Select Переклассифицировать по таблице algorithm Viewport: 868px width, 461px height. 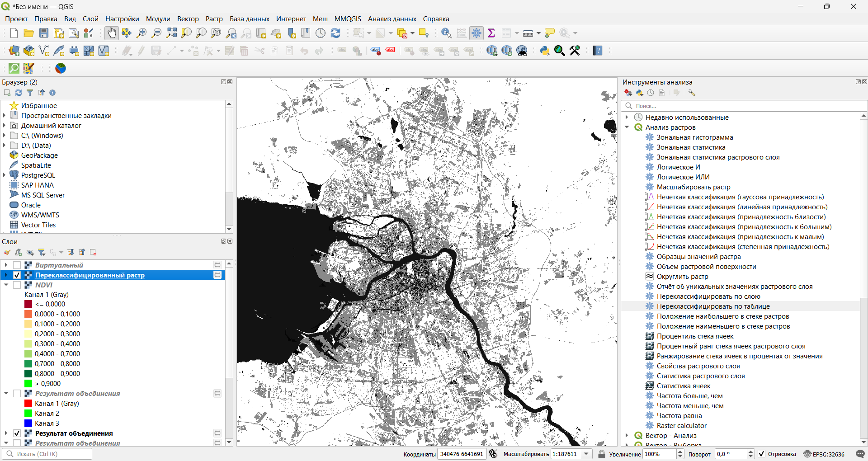click(713, 306)
